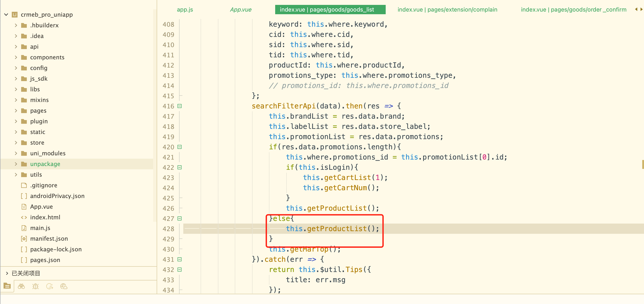The height and width of the screenshot is (304, 644).
Task: Expand the .hbuilderx folder
Action: coord(16,25)
